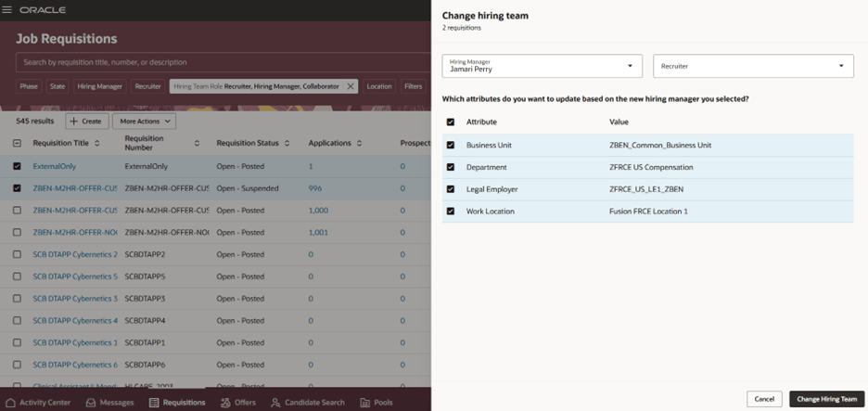Uncheck the Department attribute
Image resolution: width=868 pixels, height=411 pixels.
click(x=451, y=167)
